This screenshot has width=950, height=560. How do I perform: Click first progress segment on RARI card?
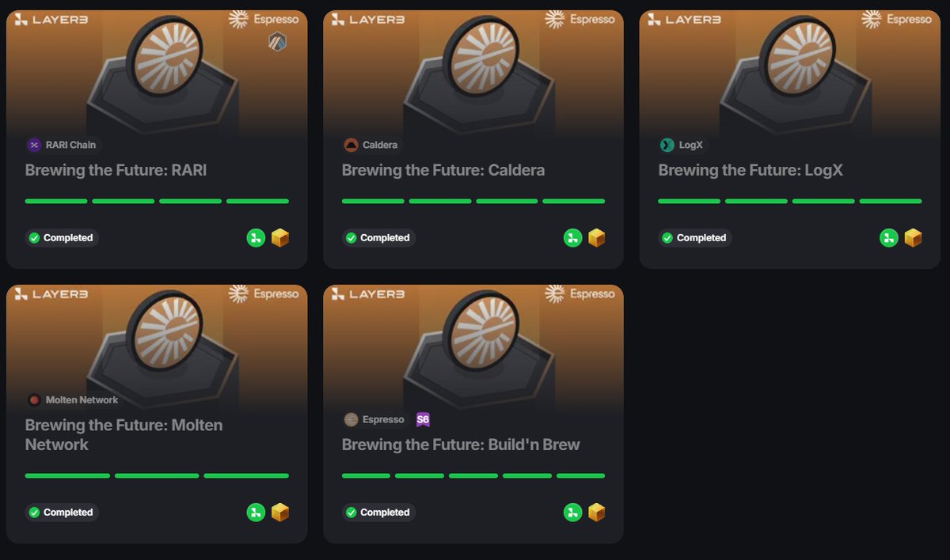coord(56,201)
